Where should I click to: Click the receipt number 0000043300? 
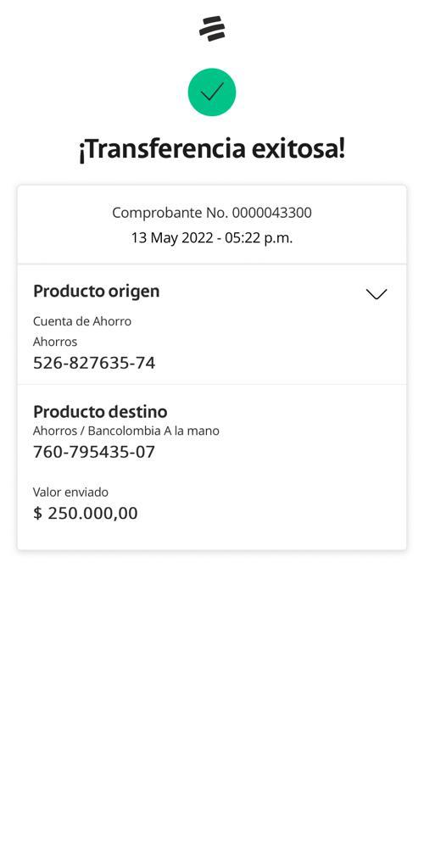coord(271,213)
